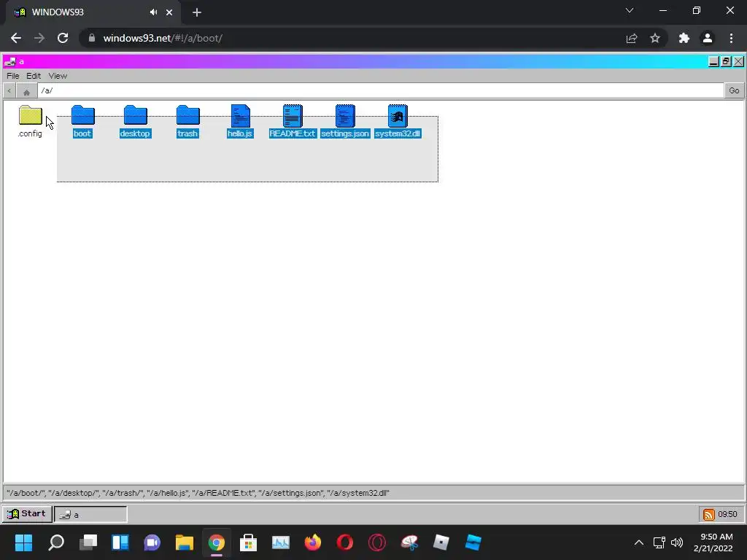Open Roblox Studio on taskbar

tap(473, 542)
